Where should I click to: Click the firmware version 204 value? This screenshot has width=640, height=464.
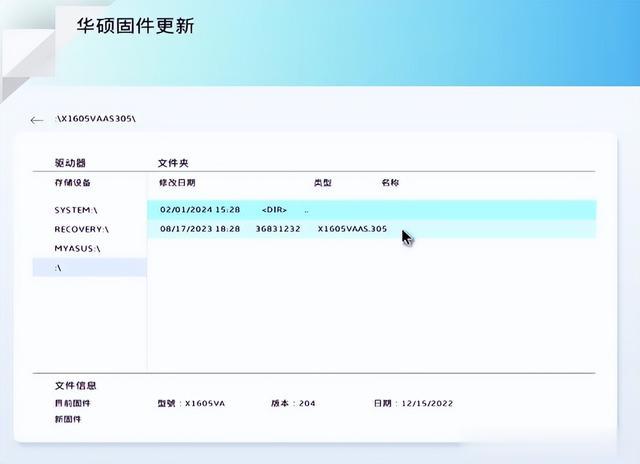click(307, 404)
